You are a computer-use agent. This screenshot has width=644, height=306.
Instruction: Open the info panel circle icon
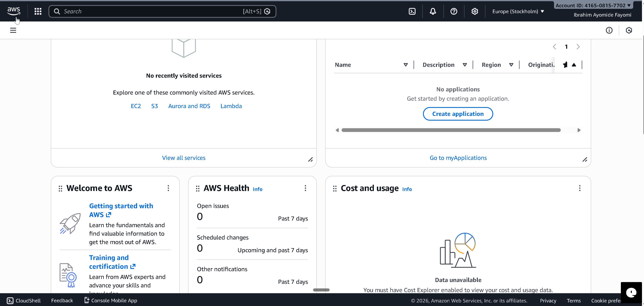(x=609, y=30)
